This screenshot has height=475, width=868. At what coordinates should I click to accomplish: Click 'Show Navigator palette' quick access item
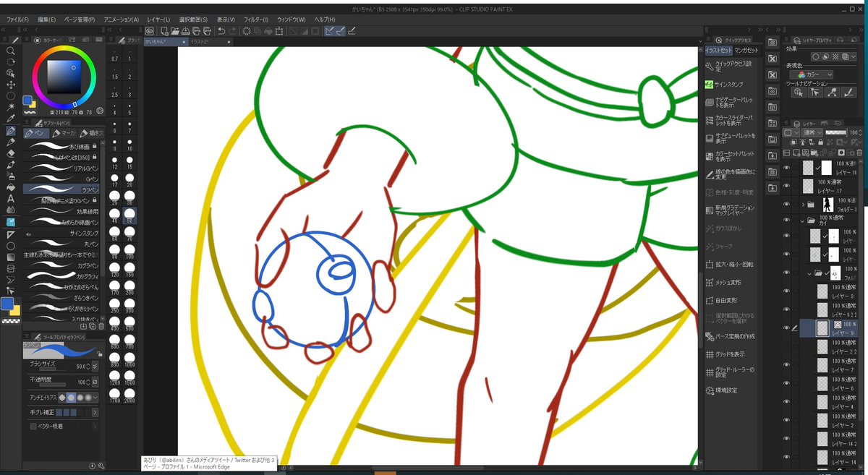730,103
